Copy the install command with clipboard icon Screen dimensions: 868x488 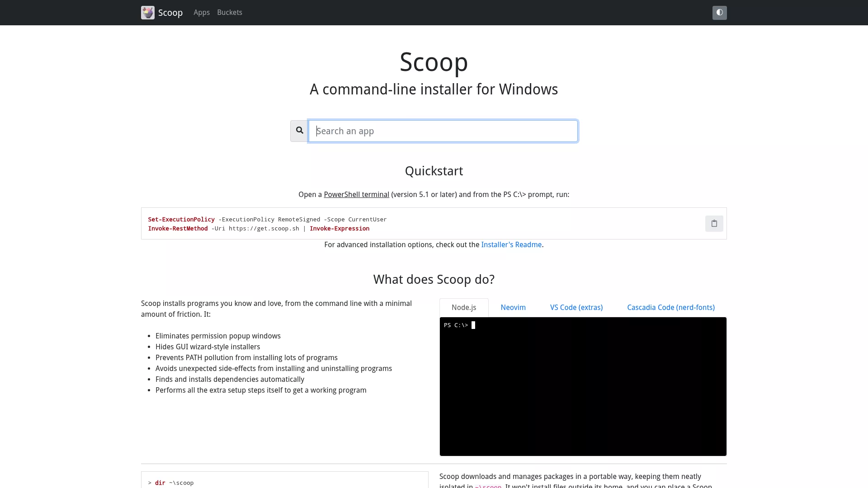click(x=714, y=224)
